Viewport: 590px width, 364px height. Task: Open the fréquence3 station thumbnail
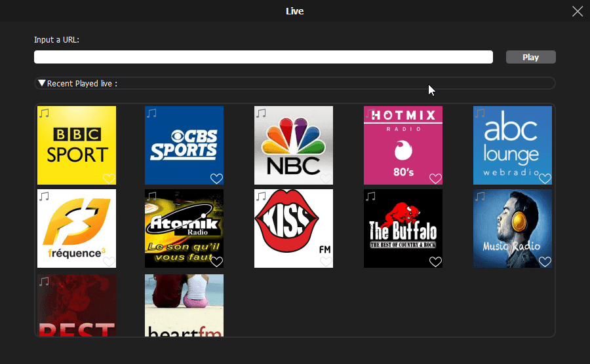pyautogui.click(x=77, y=228)
